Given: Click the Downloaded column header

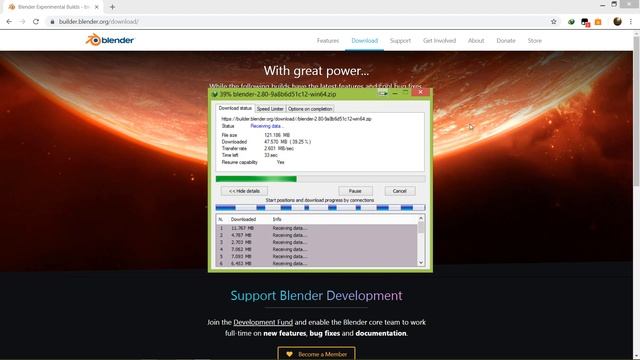Looking at the screenshot, I should 243,219.
